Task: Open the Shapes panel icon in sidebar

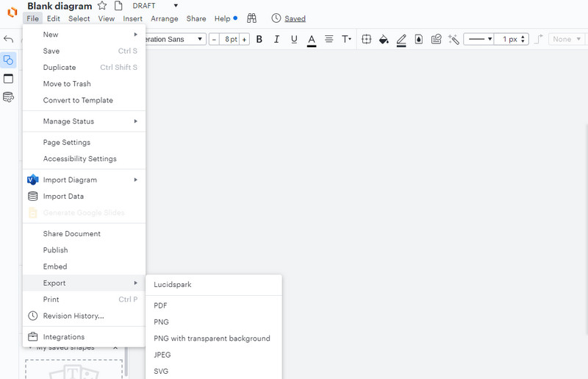Action: [x=8, y=60]
